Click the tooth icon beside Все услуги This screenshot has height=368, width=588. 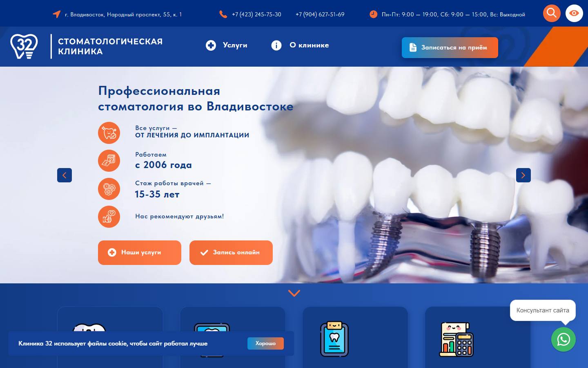[x=109, y=132]
